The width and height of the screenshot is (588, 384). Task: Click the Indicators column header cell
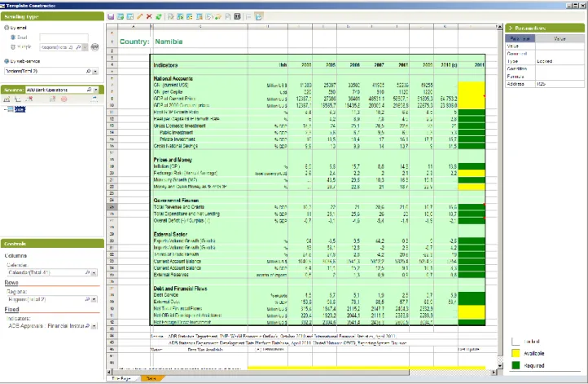(x=165, y=65)
